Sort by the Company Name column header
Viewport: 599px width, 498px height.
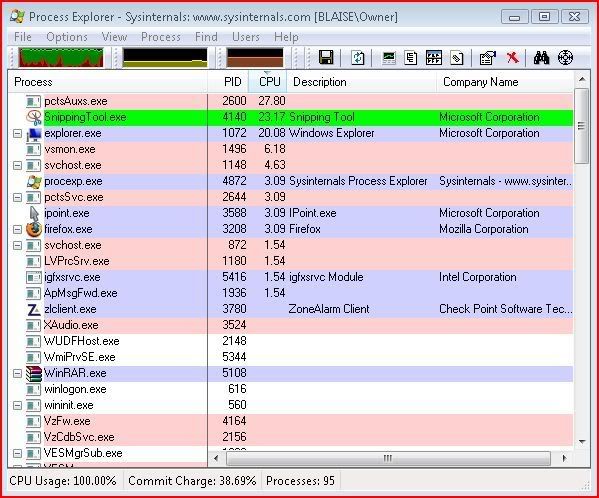click(x=505, y=82)
